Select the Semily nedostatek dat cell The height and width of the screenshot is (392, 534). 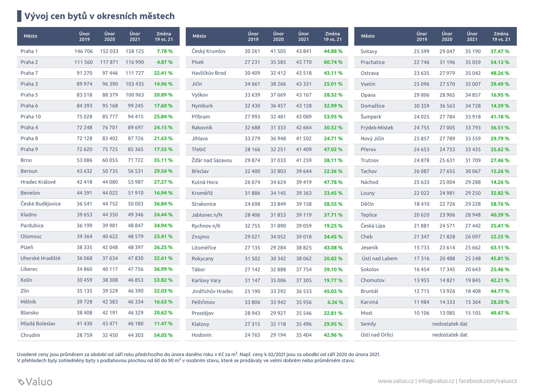pyautogui.click(x=450, y=324)
